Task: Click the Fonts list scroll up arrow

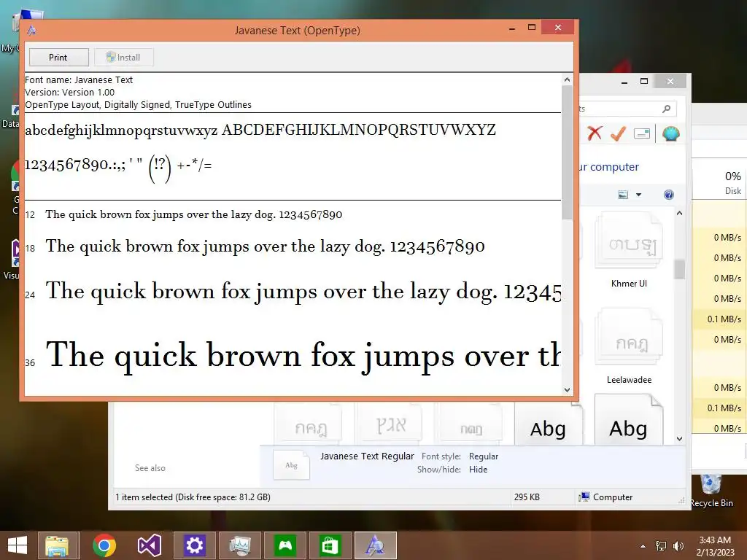Action: (x=679, y=214)
